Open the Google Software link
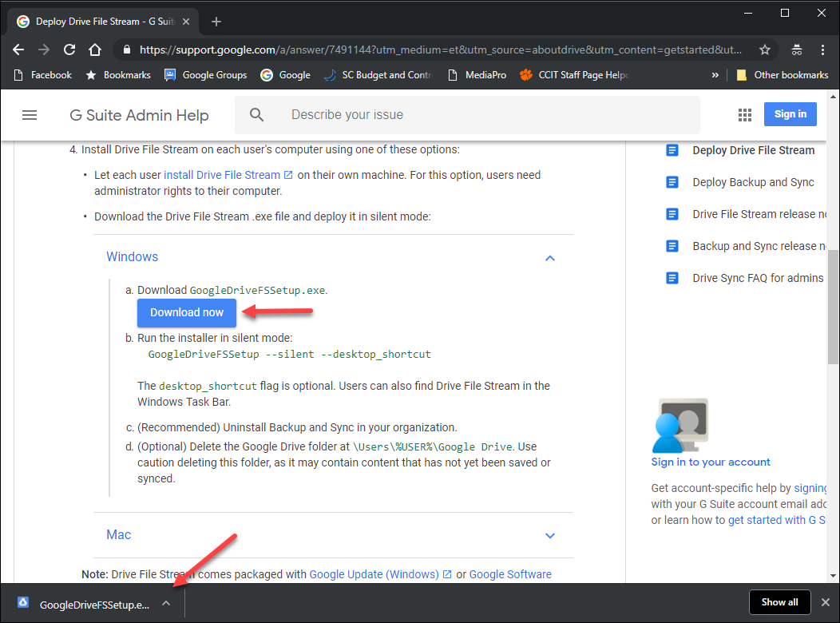The image size is (840, 623). point(510,574)
